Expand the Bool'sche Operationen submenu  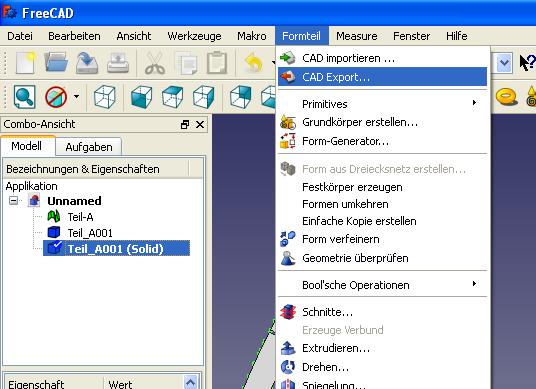[x=383, y=285]
